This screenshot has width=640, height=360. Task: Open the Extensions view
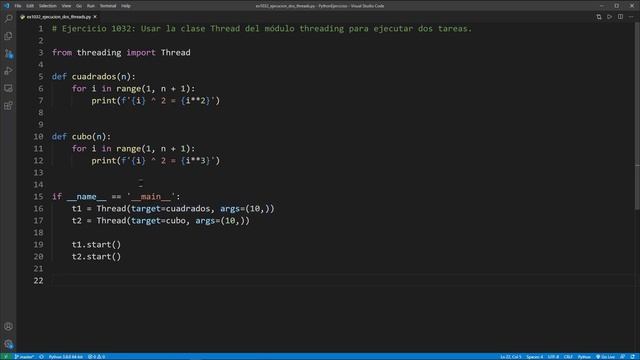(x=8, y=106)
